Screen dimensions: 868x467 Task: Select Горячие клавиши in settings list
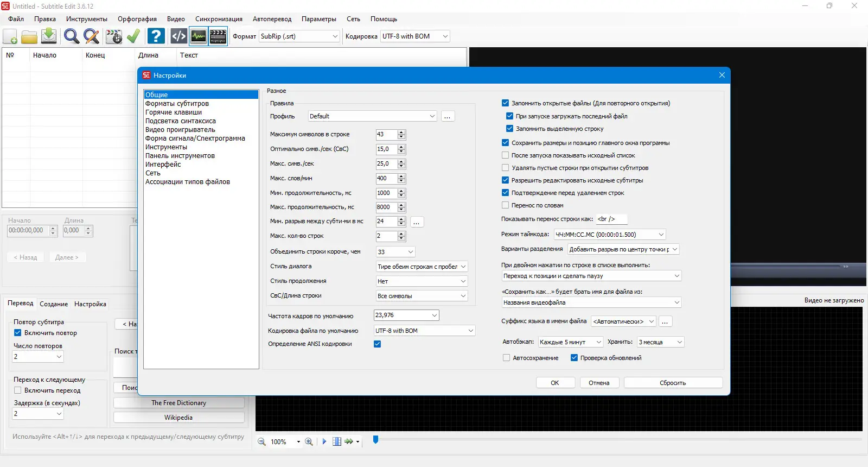click(x=174, y=112)
